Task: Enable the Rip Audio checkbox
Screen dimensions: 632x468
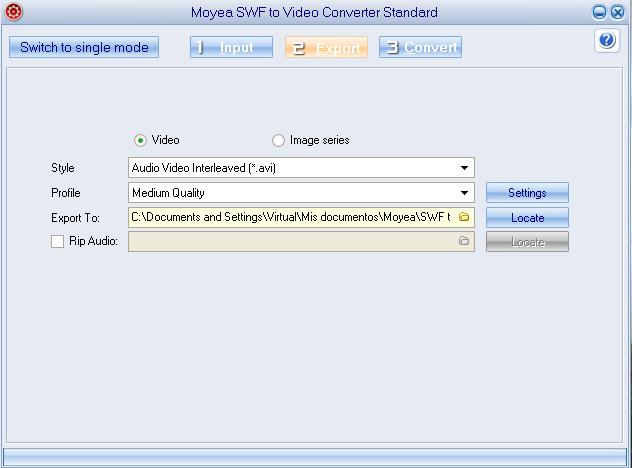Action: tap(57, 241)
